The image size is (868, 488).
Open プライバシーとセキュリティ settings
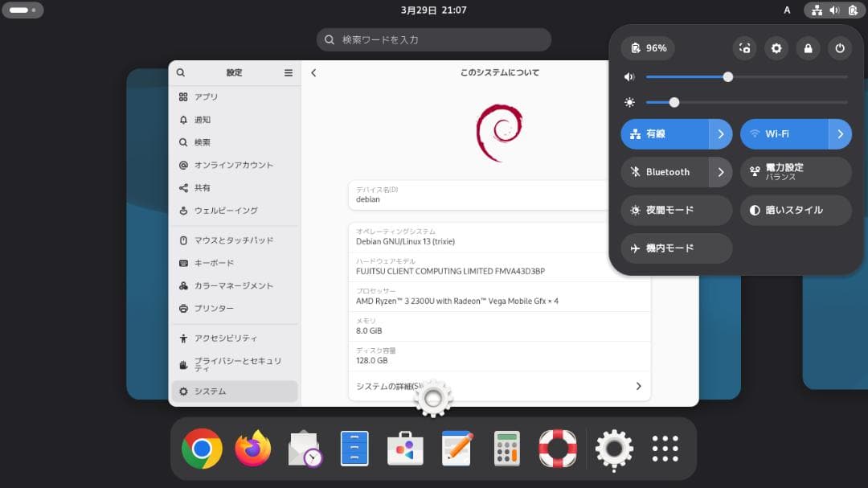235,364
